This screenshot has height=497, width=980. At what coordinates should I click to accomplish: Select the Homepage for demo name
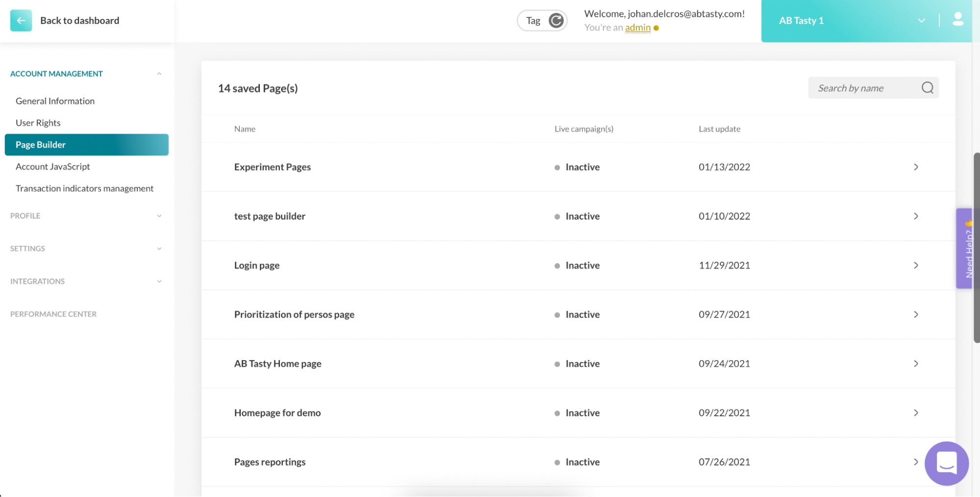pos(277,413)
